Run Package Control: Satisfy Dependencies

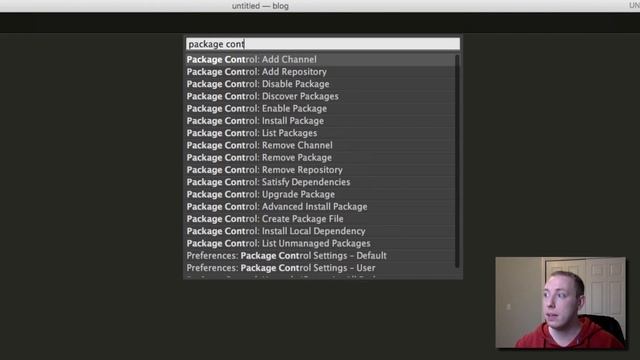(x=320, y=182)
